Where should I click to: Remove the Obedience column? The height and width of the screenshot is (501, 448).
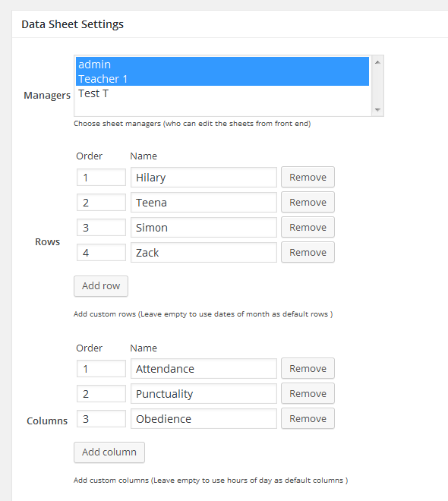308,418
